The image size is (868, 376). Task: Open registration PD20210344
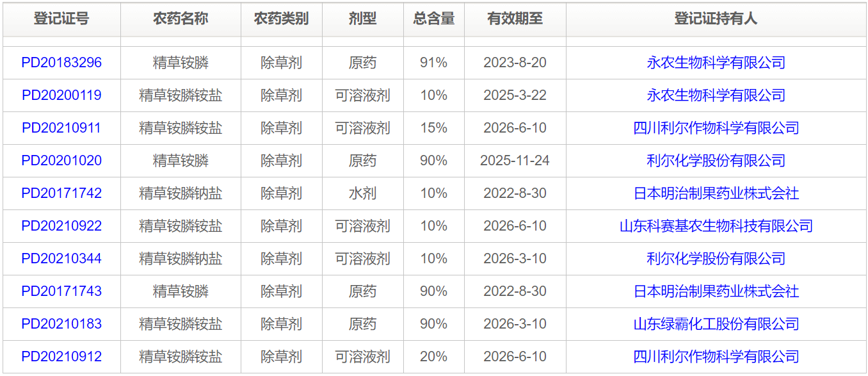pos(61,259)
